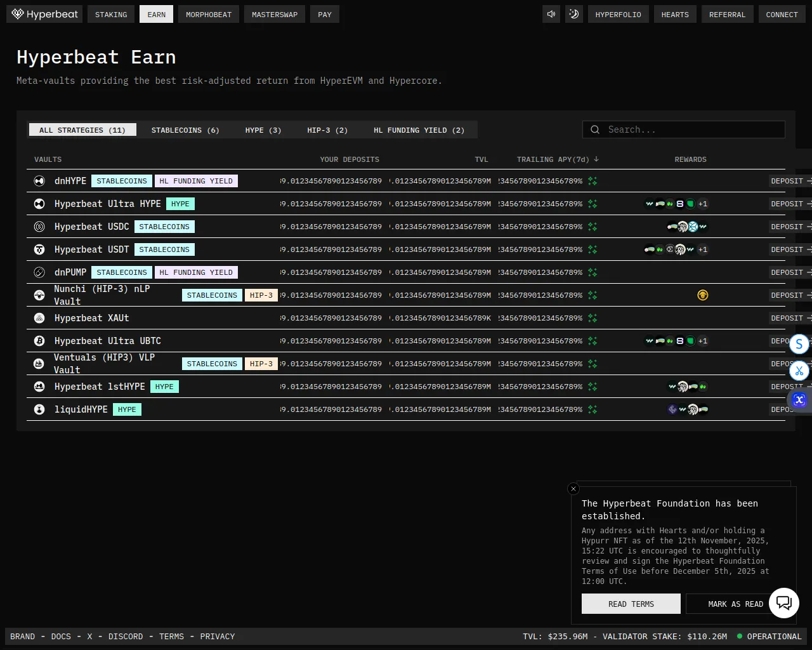Show the All Strategies (11) filter
The image size is (812, 650).
click(x=82, y=130)
